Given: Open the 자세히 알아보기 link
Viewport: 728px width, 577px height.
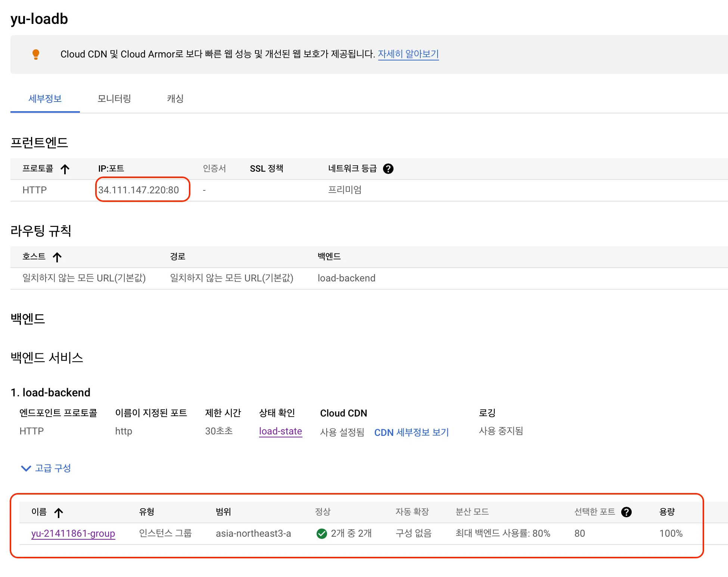Looking at the screenshot, I should (408, 54).
